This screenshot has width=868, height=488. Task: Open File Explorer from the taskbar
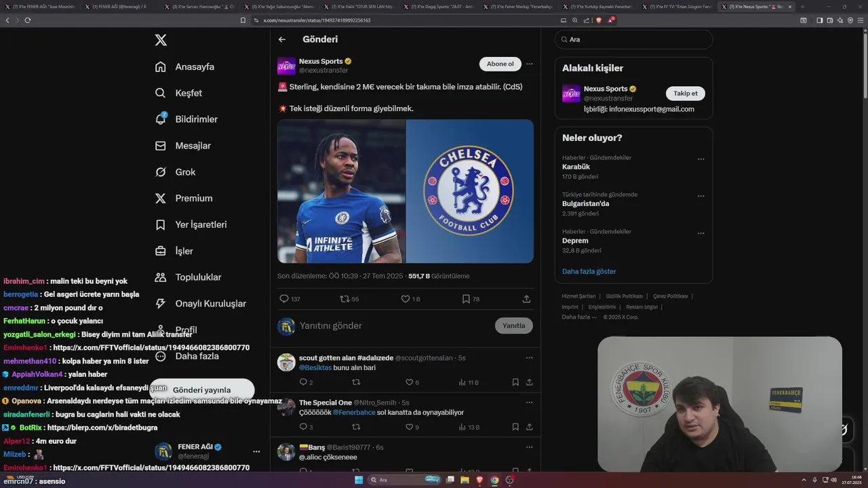(x=465, y=480)
